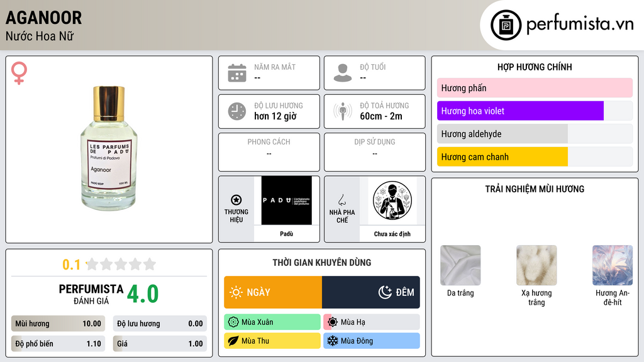Screen dimensions: 644x362
Task: Click the calendar icon beside Năm ra mắt
Action: click(x=237, y=73)
